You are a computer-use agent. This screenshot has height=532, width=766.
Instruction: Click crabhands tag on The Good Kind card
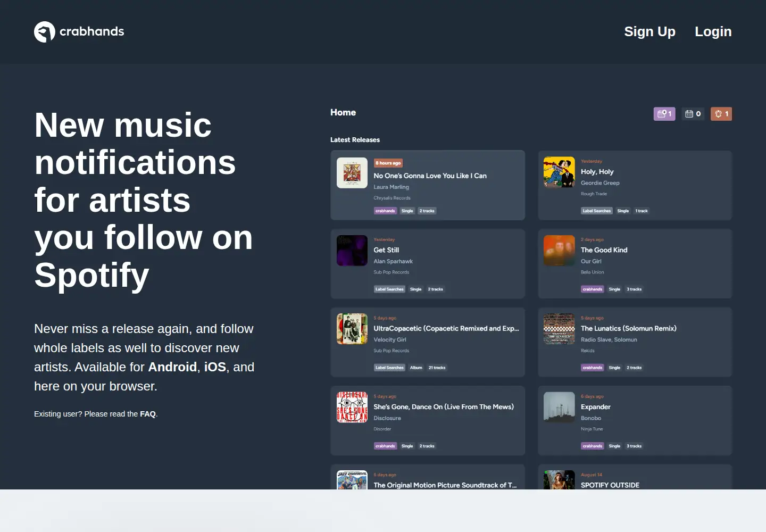593,289
